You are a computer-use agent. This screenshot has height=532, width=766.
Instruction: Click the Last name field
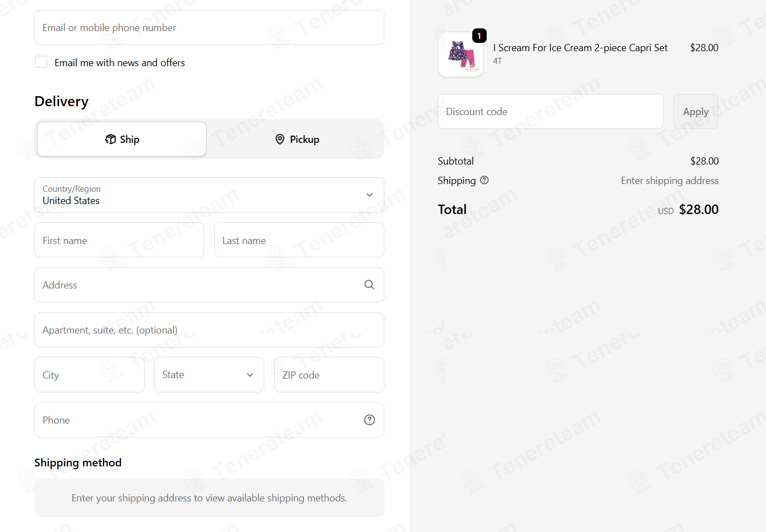click(x=299, y=240)
